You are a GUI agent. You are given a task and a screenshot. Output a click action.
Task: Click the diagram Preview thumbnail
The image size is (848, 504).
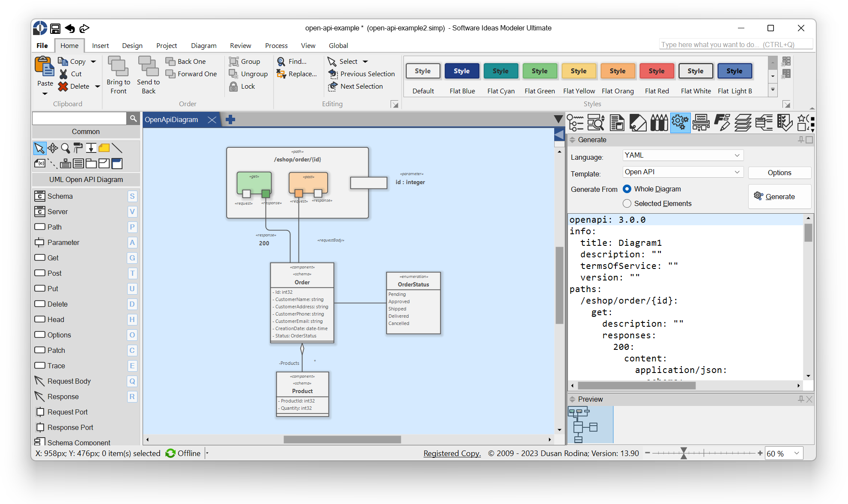pyautogui.click(x=591, y=425)
